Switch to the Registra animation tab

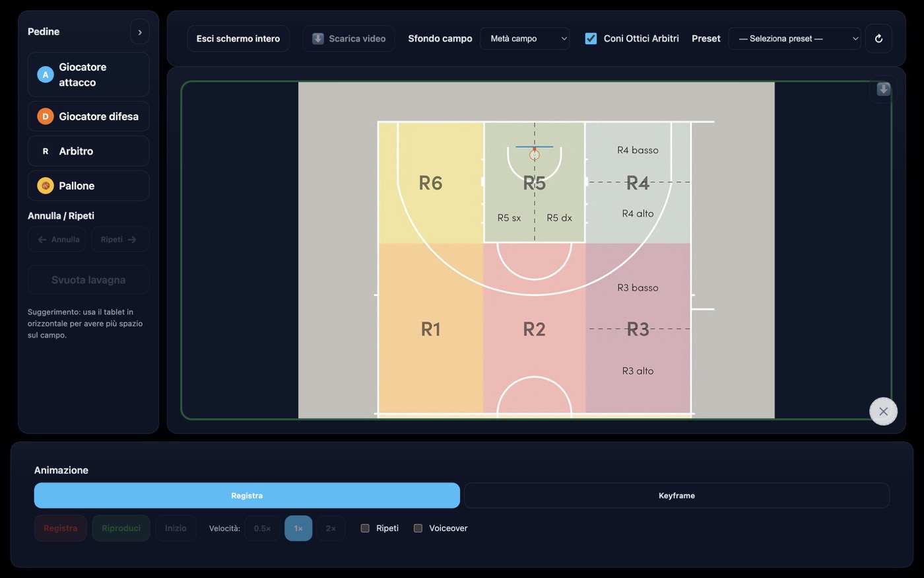click(247, 495)
